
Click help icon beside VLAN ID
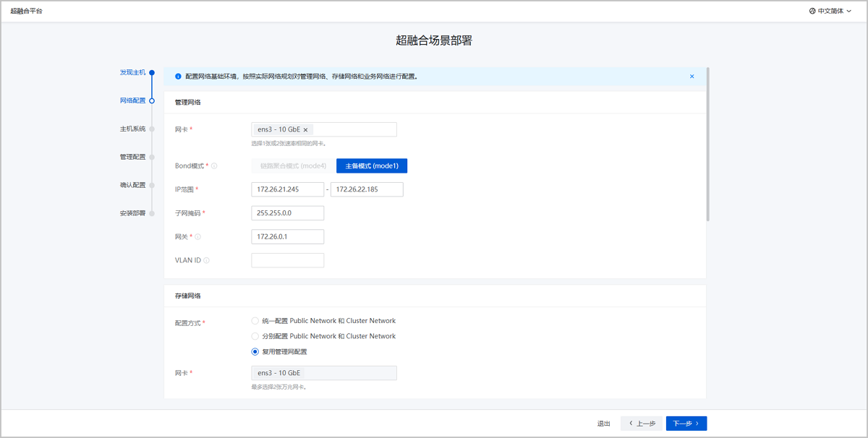[x=207, y=260]
